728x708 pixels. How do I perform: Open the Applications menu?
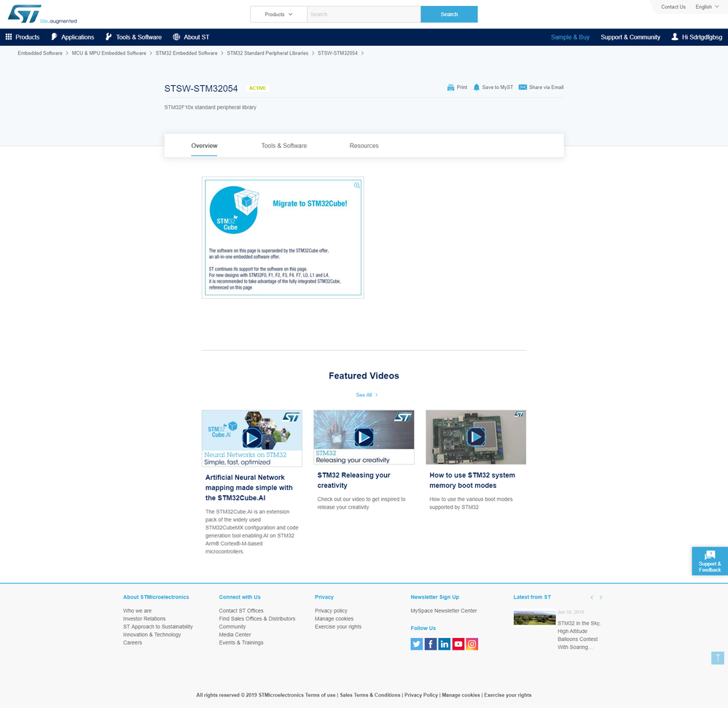[72, 37]
